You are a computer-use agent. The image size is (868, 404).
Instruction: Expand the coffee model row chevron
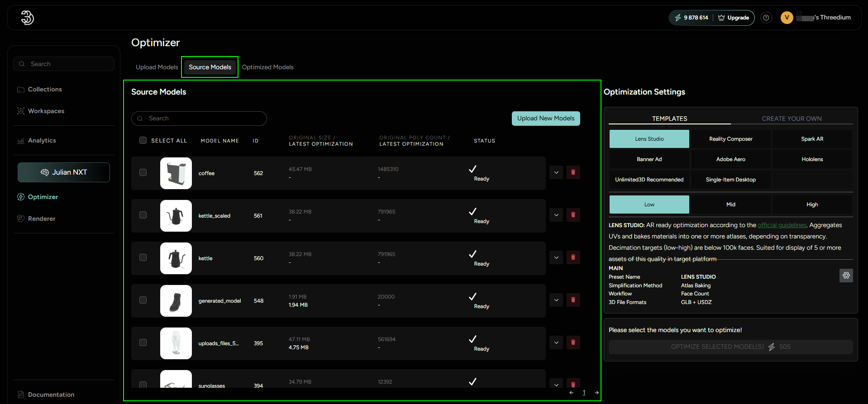[x=556, y=172]
